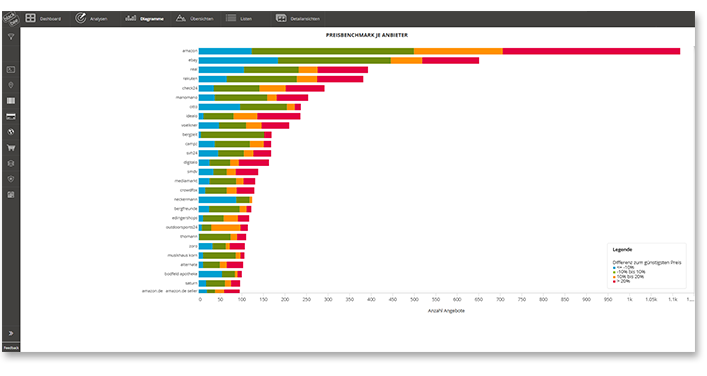Click the red segment of the amazon bar
Image resolution: width=707 pixels, height=376 pixels.
point(591,51)
